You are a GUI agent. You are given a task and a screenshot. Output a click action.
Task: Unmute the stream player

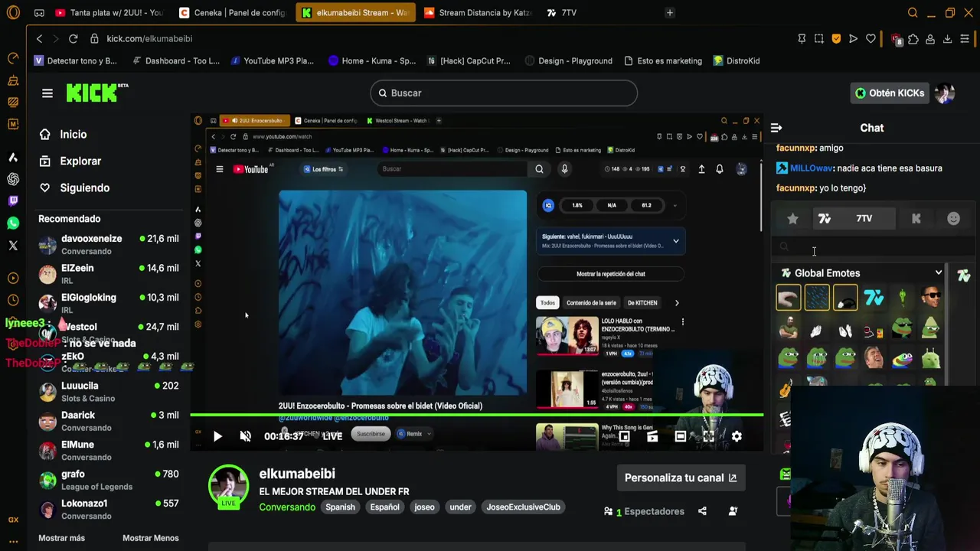pyautogui.click(x=245, y=436)
